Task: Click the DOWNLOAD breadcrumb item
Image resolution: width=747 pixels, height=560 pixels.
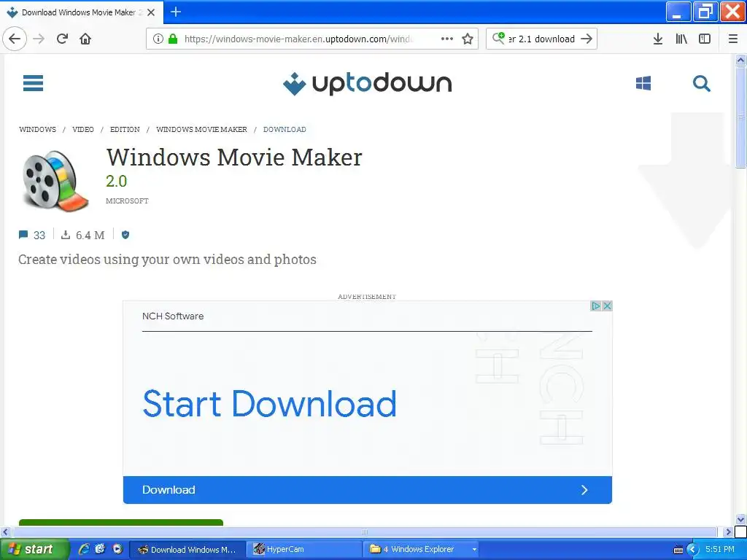Action: coord(285,130)
